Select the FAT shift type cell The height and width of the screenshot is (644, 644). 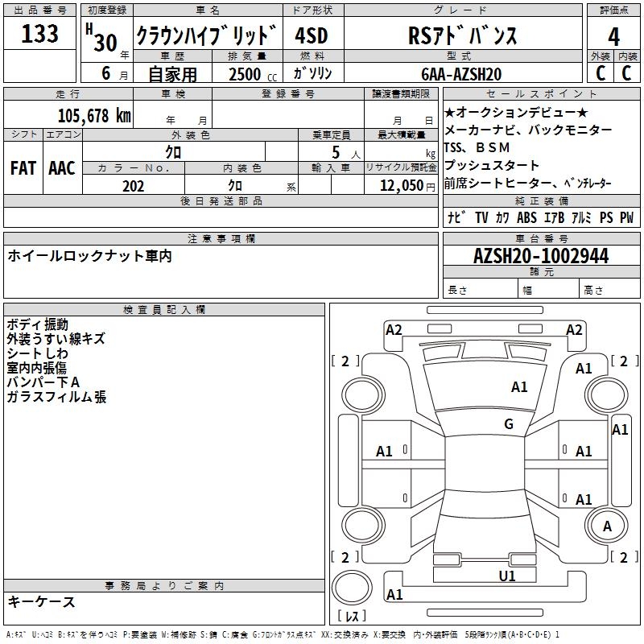(23, 168)
